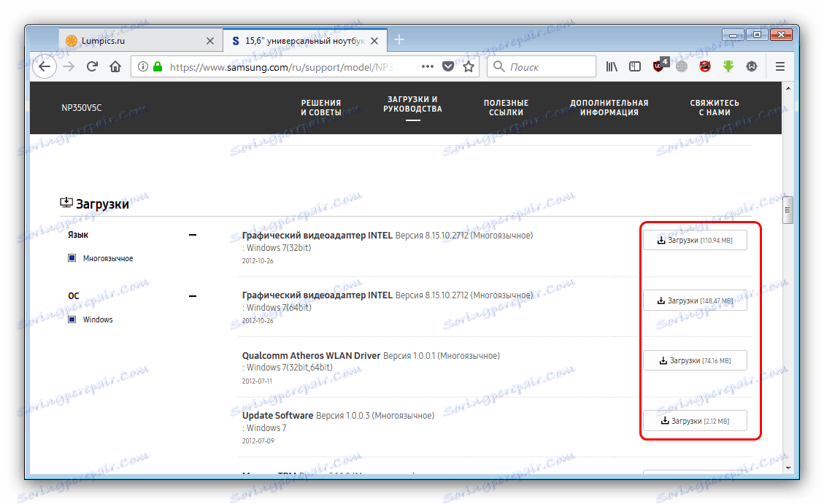Screen dimensions: 824x504
Task: Click the Pocket save icon
Action: tap(448, 66)
